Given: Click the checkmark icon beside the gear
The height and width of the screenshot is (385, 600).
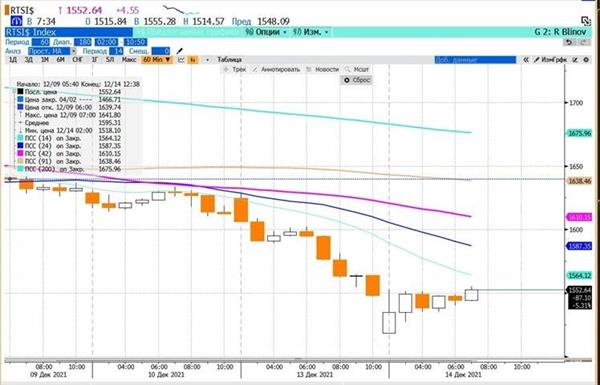Looking at the screenshot, I should [x=575, y=60].
